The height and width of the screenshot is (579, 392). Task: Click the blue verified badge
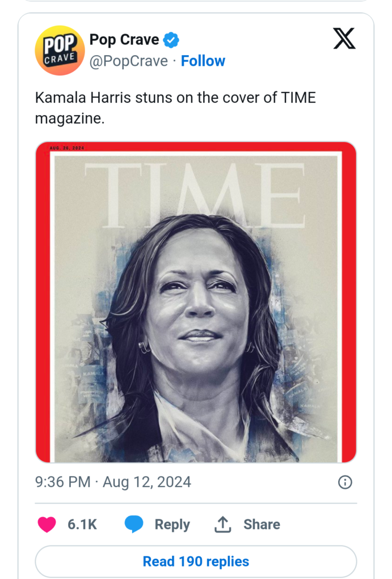pos(171,40)
